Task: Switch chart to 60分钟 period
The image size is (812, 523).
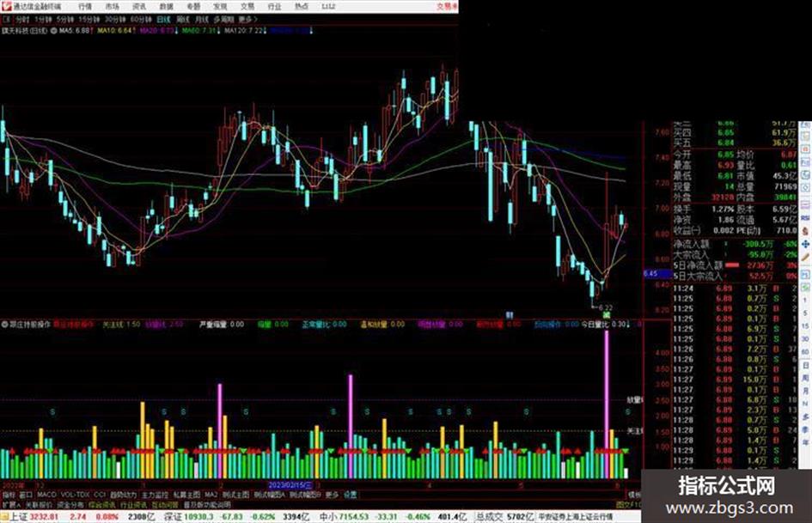Action: point(140,19)
